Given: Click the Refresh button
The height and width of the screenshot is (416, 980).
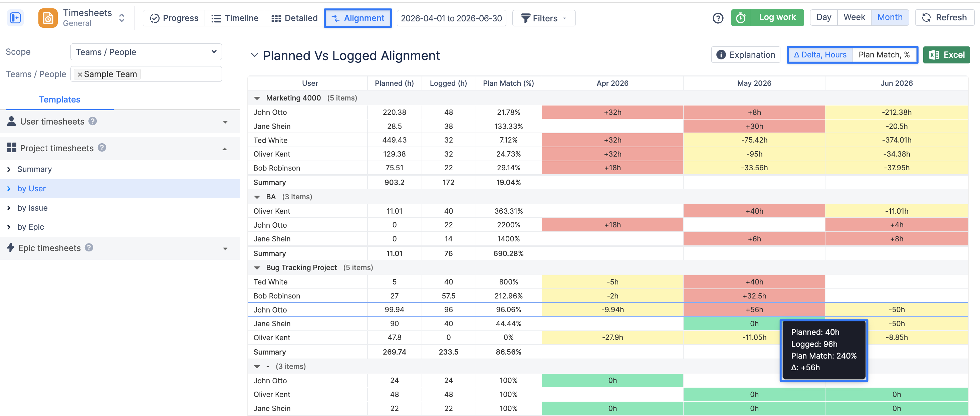Looking at the screenshot, I should (x=944, y=17).
